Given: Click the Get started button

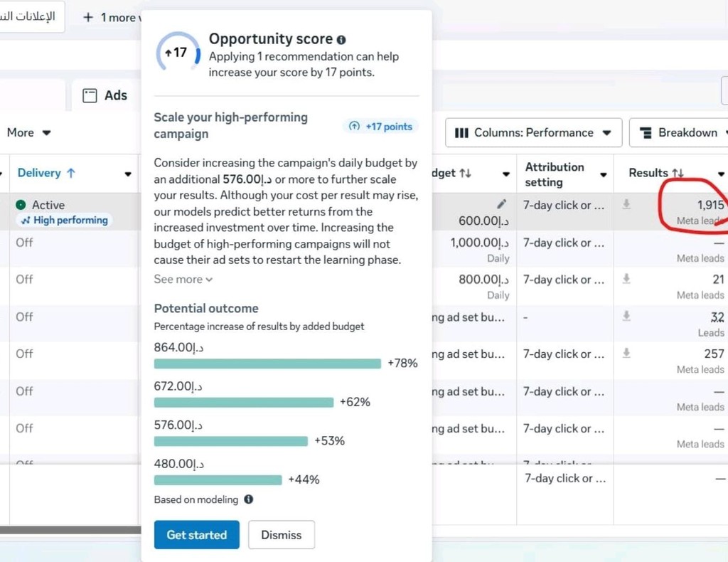Looking at the screenshot, I should coord(196,535).
